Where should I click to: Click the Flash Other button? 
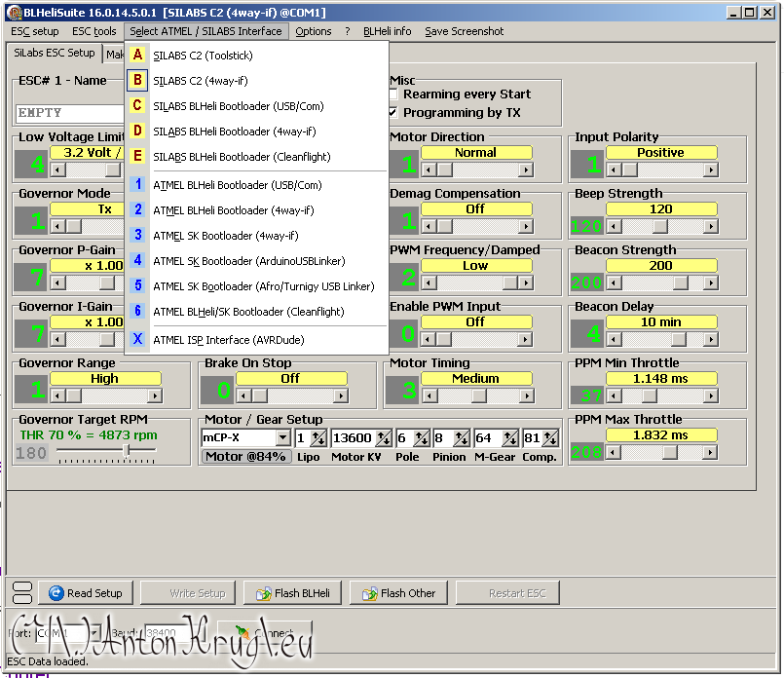[398, 593]
